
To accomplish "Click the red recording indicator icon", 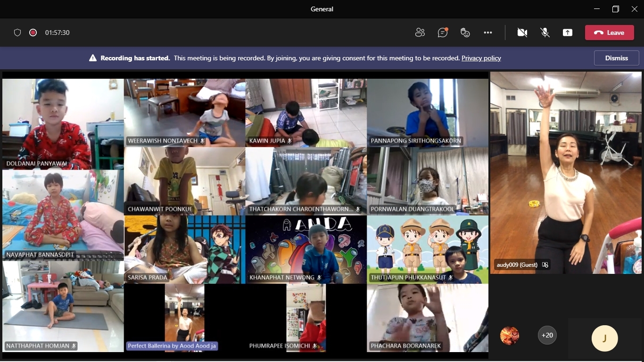I will 33,33.
